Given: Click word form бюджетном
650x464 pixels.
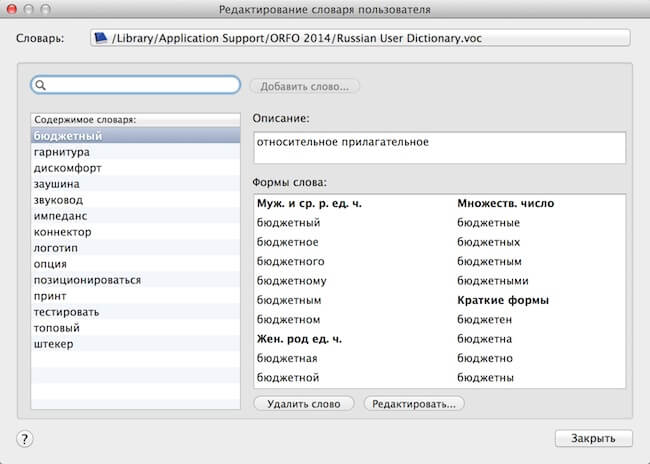Looking at the screenshot, I should click(x=289, y=320).
